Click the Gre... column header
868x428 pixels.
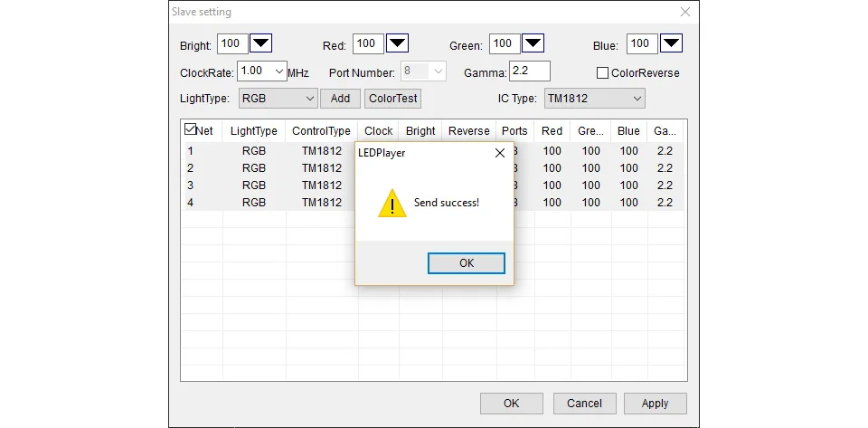[590, 131]
